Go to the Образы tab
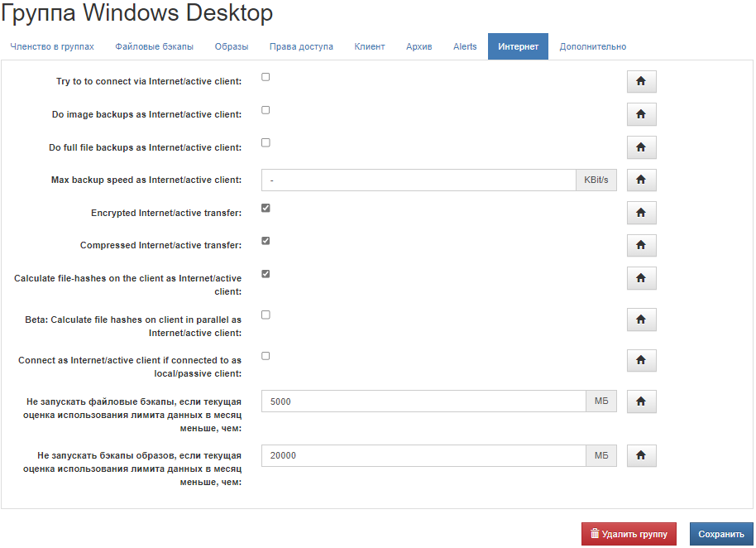Image resolution: width=756 pixels, height=548 pixels. click(232, 47)
